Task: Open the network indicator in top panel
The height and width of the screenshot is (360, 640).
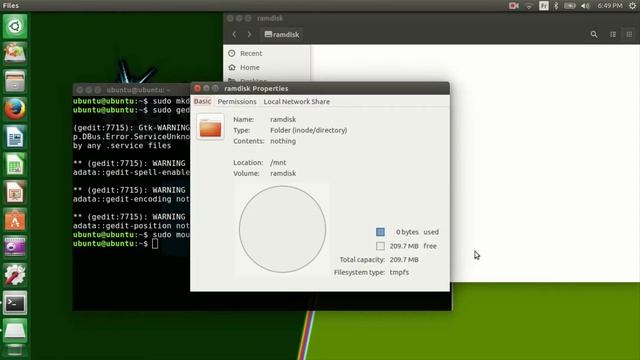Action: (x=529, y=6)
